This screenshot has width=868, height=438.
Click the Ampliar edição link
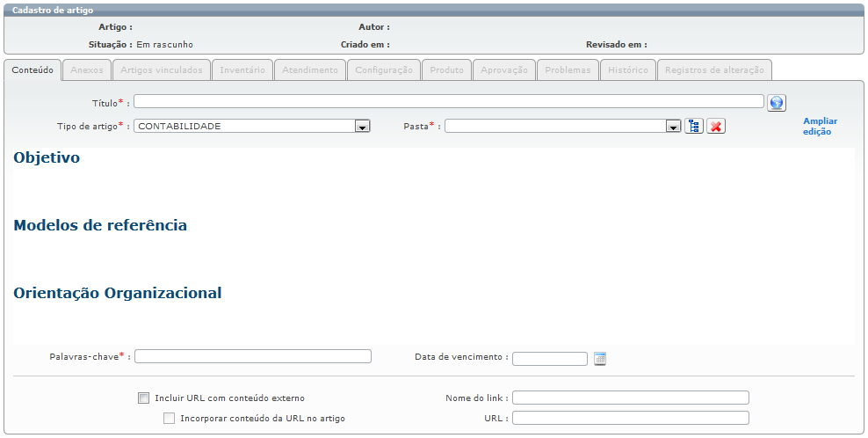(820, 127)
